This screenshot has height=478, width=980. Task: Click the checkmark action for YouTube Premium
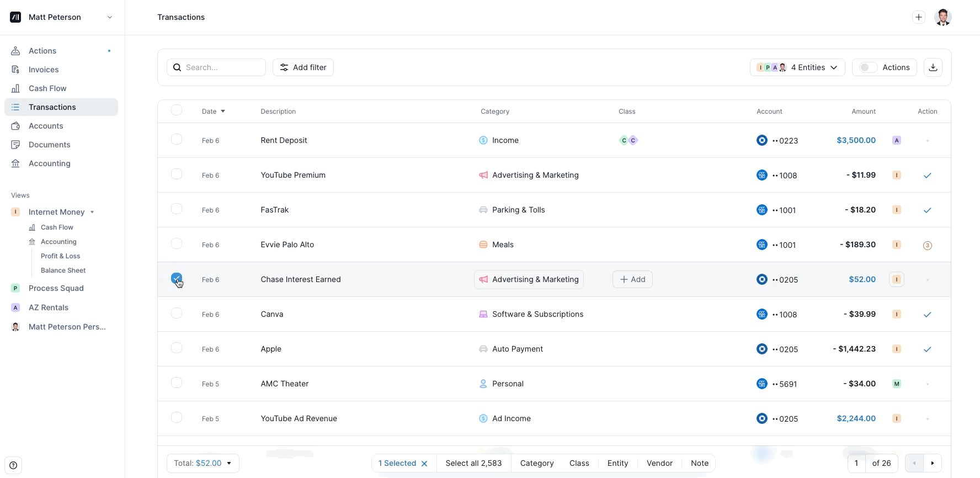pos(927,176)
